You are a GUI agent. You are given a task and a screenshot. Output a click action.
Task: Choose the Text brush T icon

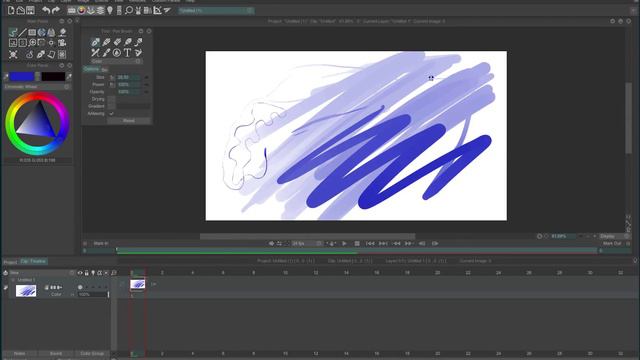(x=127, y=53)
